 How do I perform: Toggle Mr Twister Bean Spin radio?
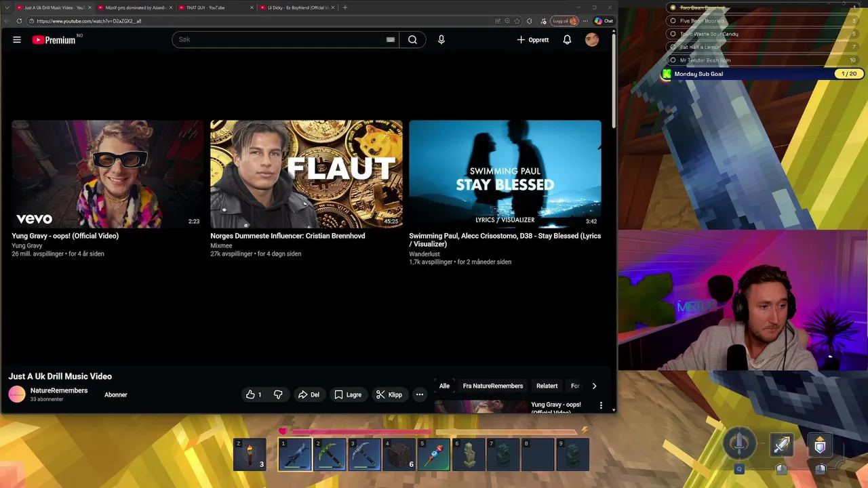673,60
